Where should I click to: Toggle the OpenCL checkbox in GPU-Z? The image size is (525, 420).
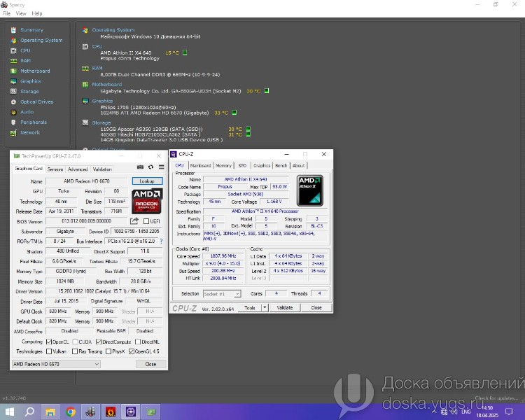[x=49, y=342]
